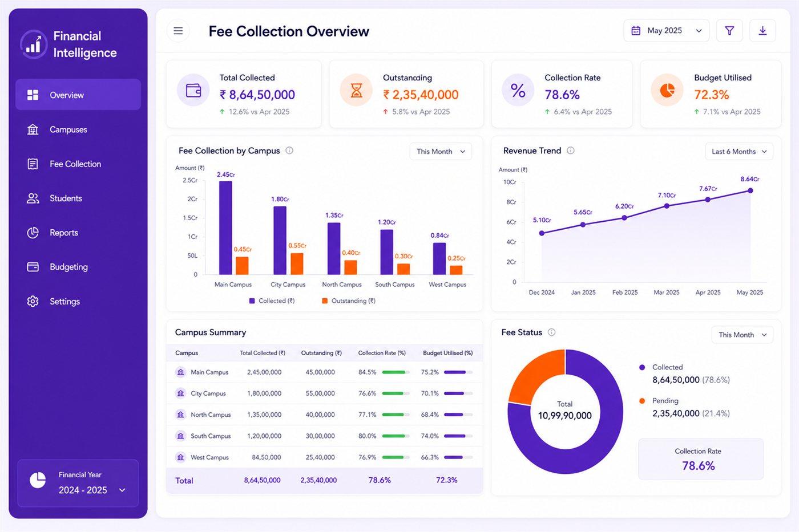Click the Budget Utilised pie icon

click(667, 90)
